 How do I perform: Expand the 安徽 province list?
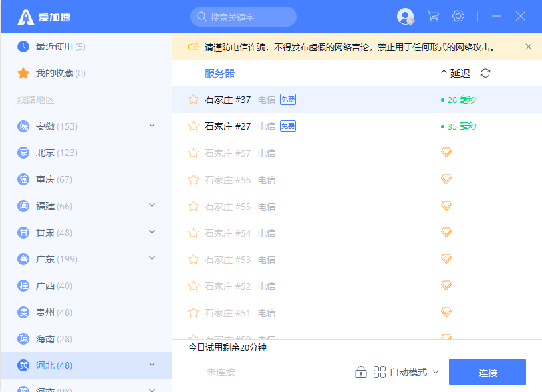tap(152, 126)
